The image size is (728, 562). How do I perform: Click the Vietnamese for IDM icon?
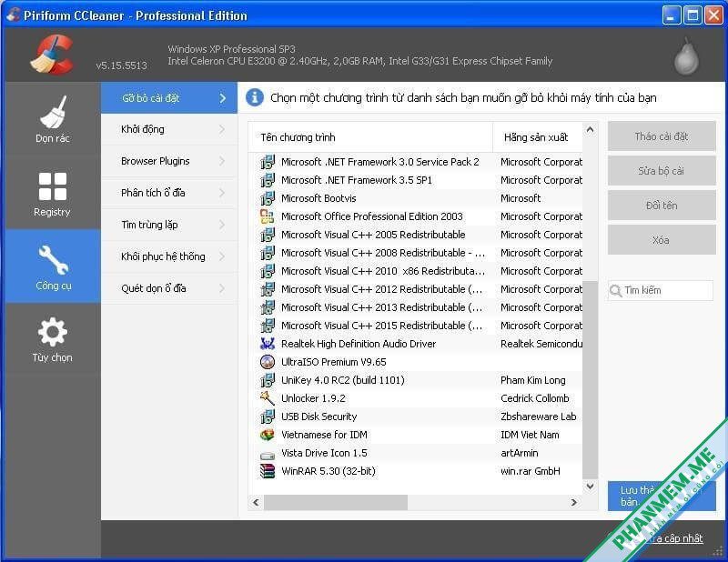click(x=268, y=435)
